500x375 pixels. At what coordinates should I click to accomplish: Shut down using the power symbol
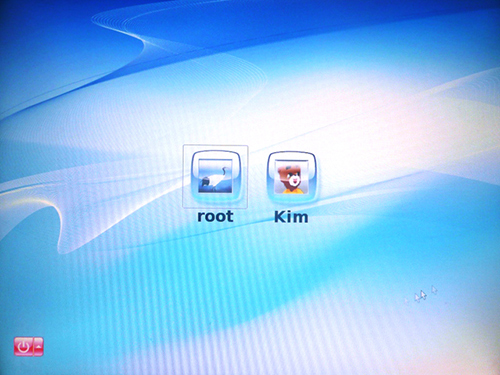click(23, 346)
